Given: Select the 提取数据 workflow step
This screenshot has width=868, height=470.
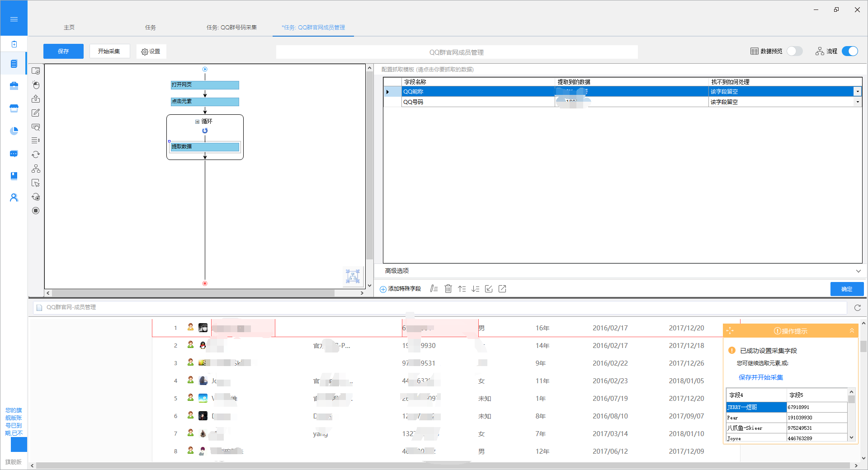Looking at the screenshot, I should 205,147.
